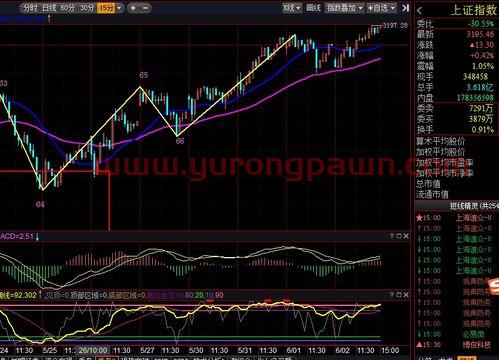
Task: Expand more periods dropdown next to 15分
Action: (119, 8)
